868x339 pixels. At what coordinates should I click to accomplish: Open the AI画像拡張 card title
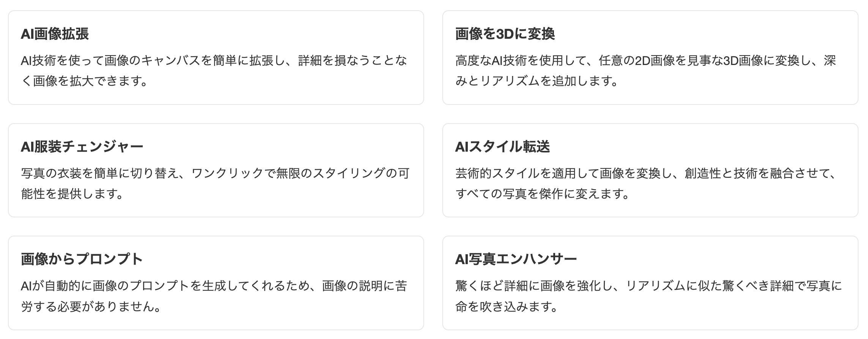click(55, 34)
